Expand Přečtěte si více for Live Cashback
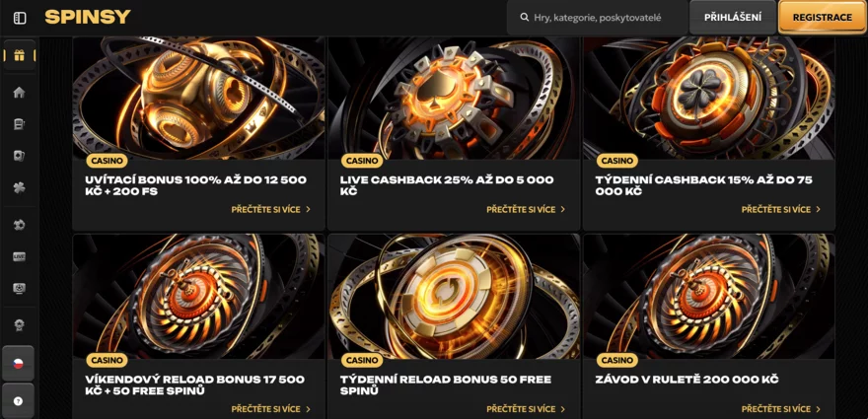868x419 pixels. [x=526, y=209]
